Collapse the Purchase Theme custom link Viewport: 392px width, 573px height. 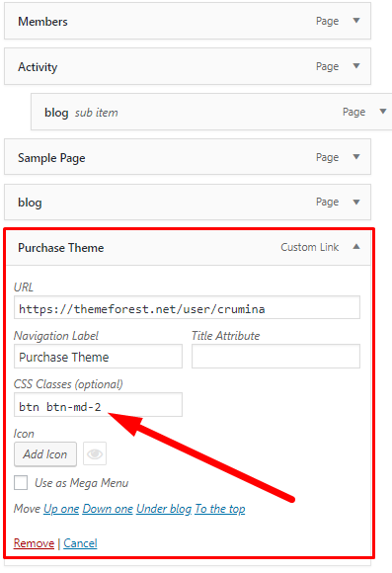356,247
